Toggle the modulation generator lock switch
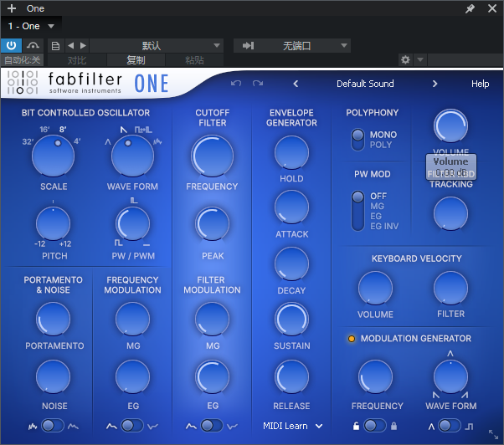This screenshot has height=445, width=504. (x=375, y=426)
